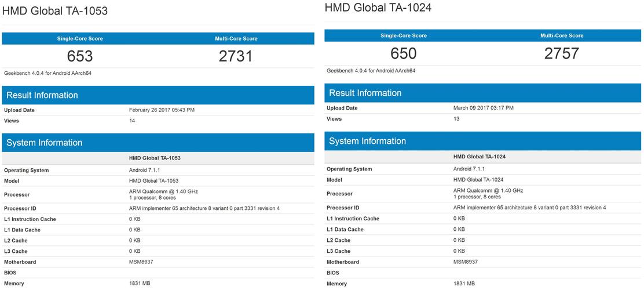Click the Operating System label in TA-1024 table

point(350,169)
